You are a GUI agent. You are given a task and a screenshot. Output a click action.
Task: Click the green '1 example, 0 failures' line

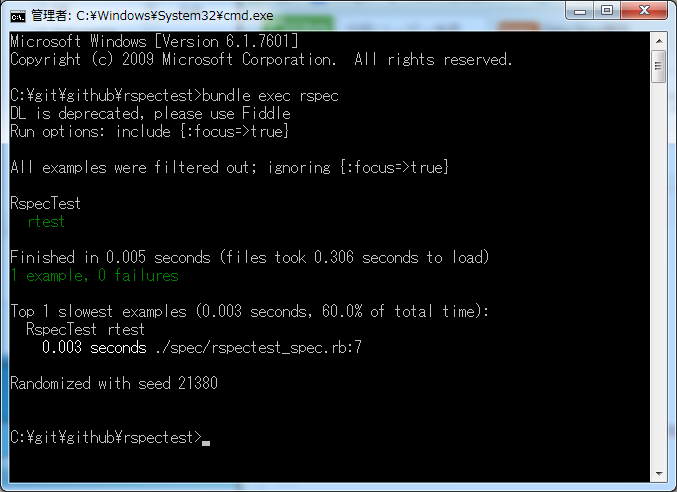tap(95, 275)
